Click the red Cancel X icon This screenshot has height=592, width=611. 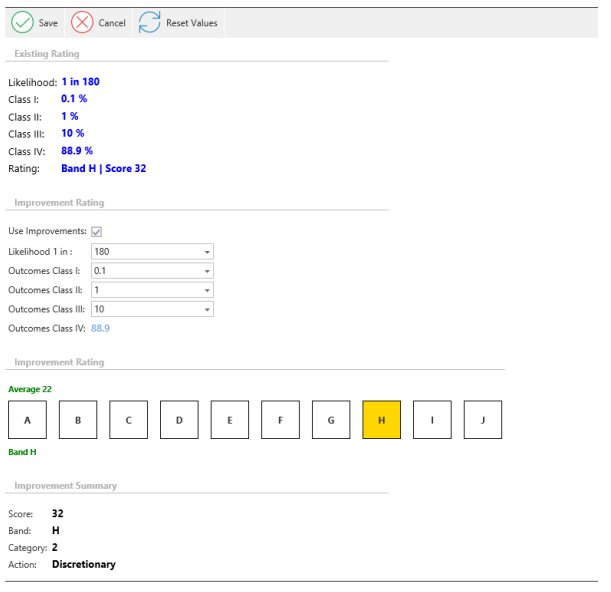[83, 23]
